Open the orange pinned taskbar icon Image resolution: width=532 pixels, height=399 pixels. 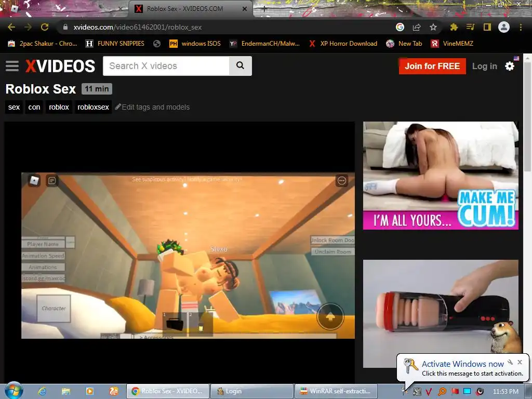(x=114, y=391)
